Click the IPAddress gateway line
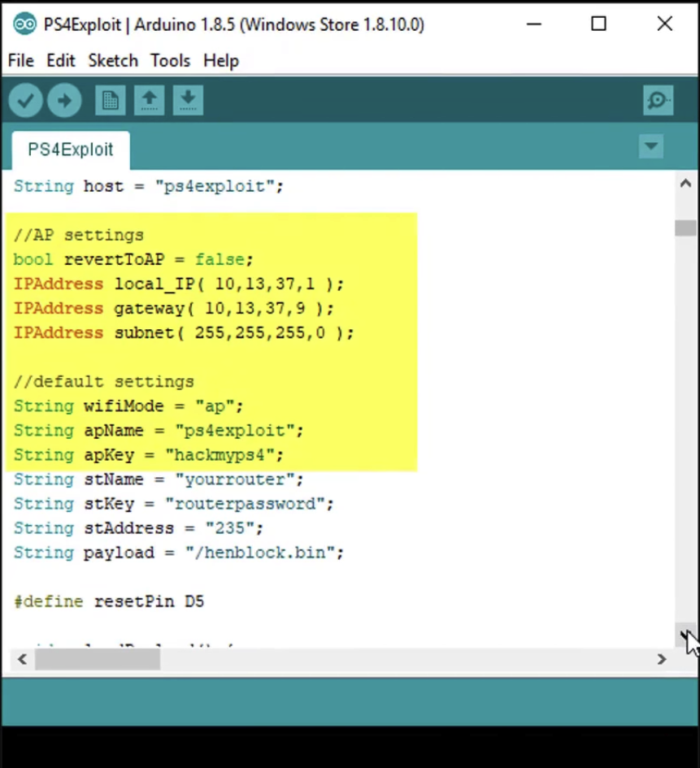Viewport: 700px width, 768px height. [x=174, y=309]
